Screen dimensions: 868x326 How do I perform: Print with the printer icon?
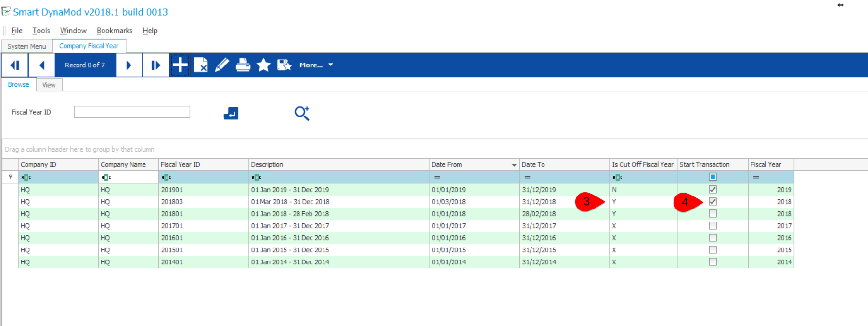[243, 65]
